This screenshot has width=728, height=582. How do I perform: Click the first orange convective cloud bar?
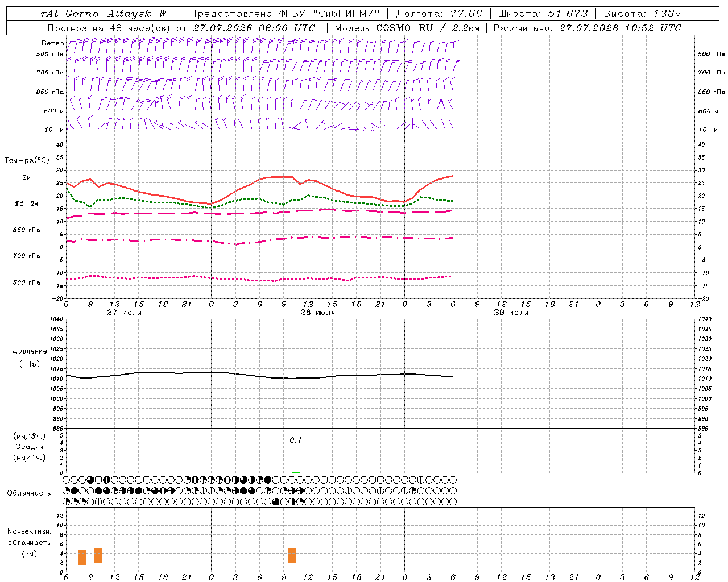[82, 557]
